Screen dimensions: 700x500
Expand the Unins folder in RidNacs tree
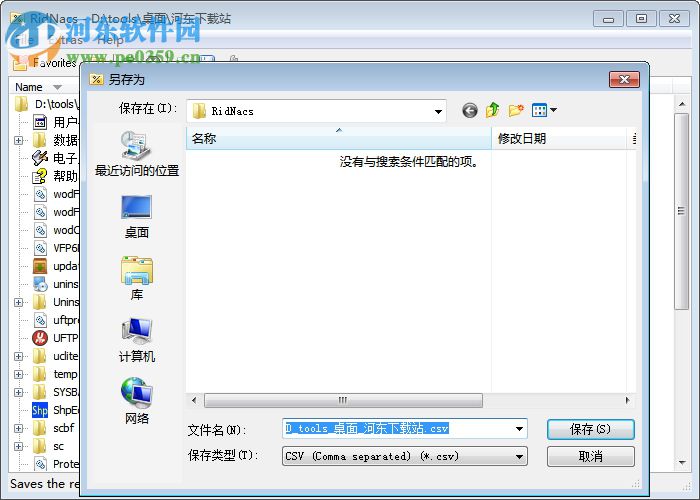(18, 302)
